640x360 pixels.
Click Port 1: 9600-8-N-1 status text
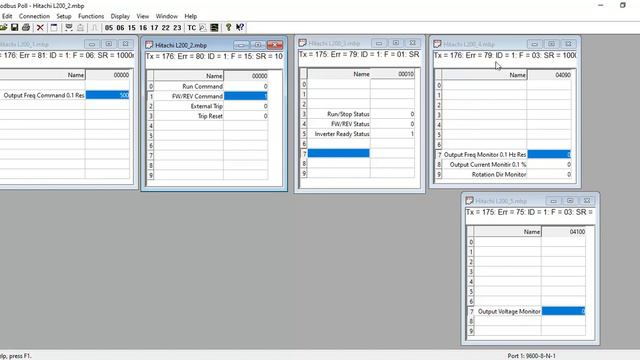[532, 356]
